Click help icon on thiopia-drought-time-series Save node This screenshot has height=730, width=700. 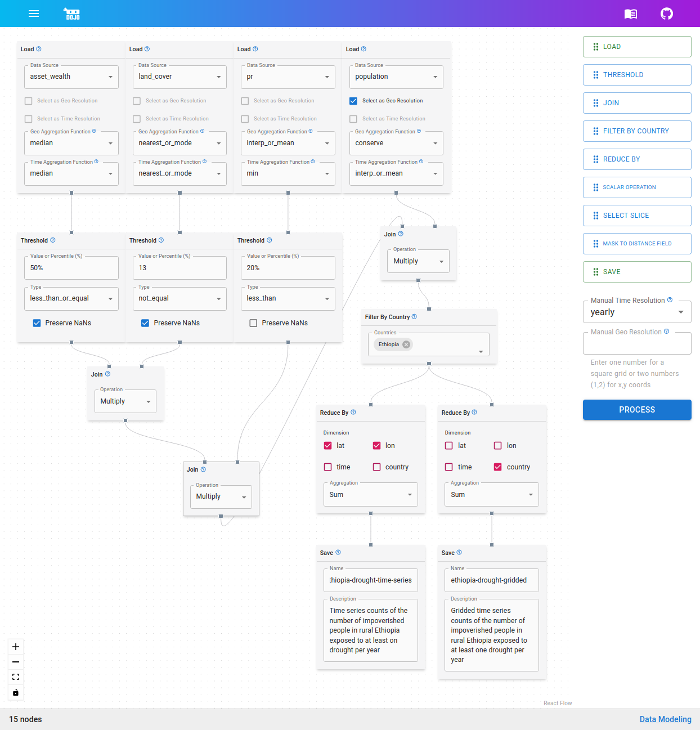click(338, 553)
